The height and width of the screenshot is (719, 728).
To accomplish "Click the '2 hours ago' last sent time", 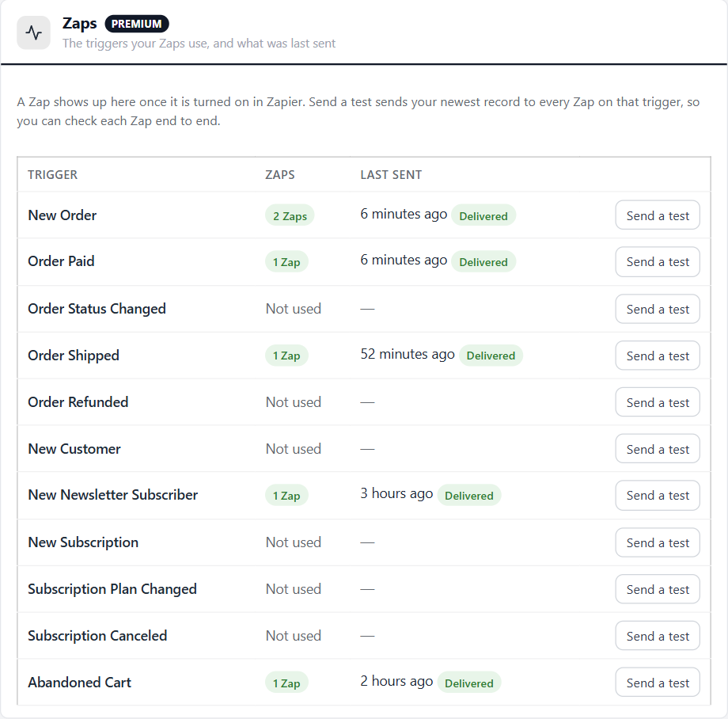I will coord(396,681).
